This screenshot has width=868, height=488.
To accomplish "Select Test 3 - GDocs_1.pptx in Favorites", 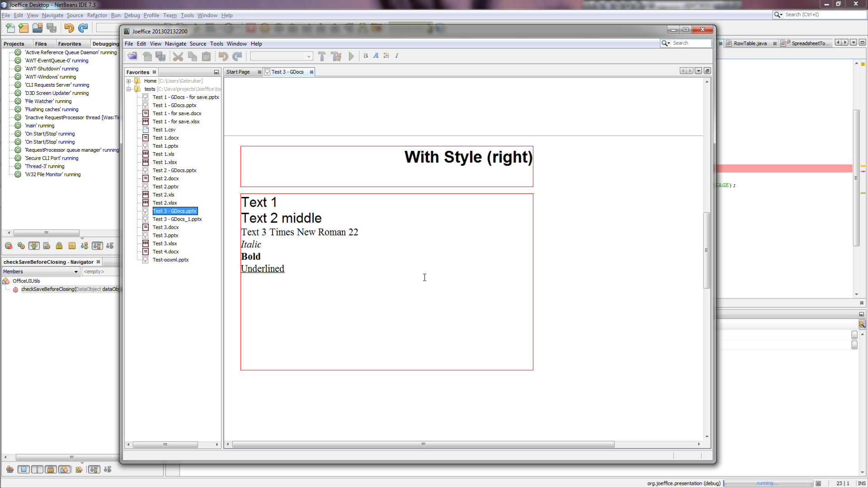I will (x=177, y=219).
